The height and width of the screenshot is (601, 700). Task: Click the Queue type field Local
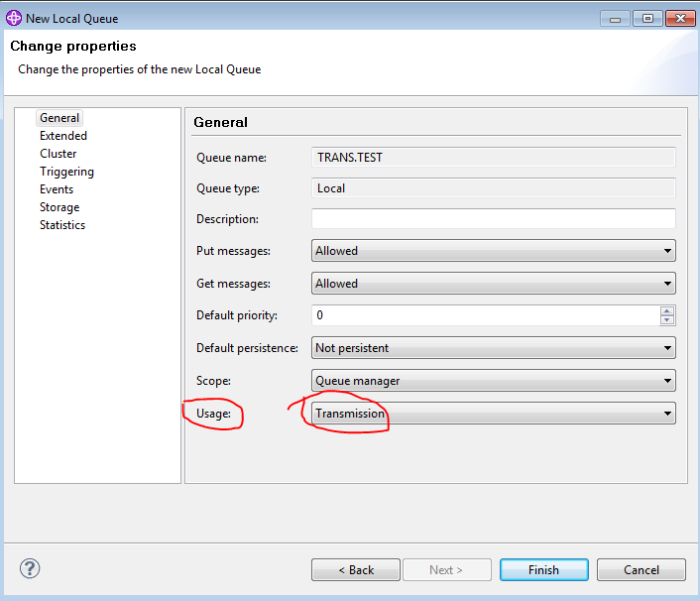[x=494, y=188]
